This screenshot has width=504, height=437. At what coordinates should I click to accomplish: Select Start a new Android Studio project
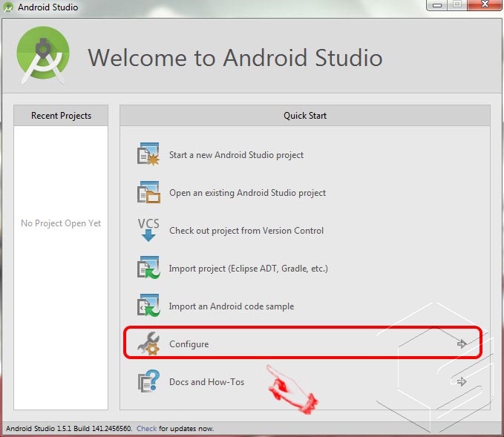(236, 155)
